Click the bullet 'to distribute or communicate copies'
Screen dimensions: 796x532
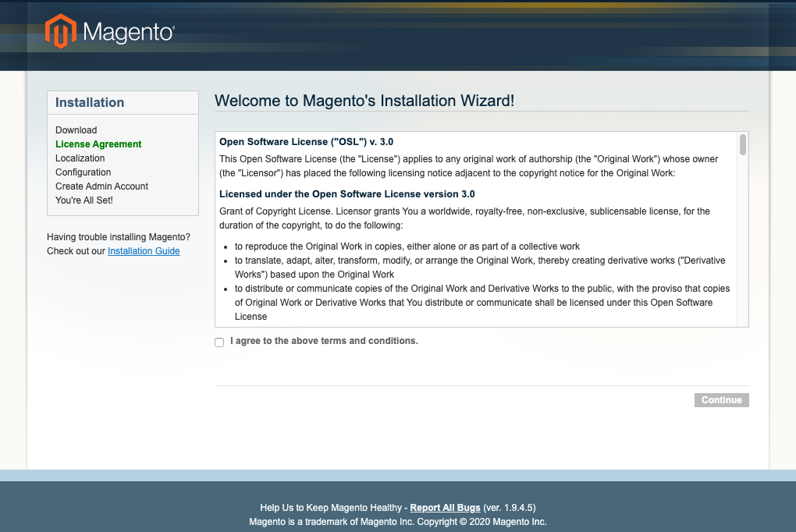click(482, 302)
